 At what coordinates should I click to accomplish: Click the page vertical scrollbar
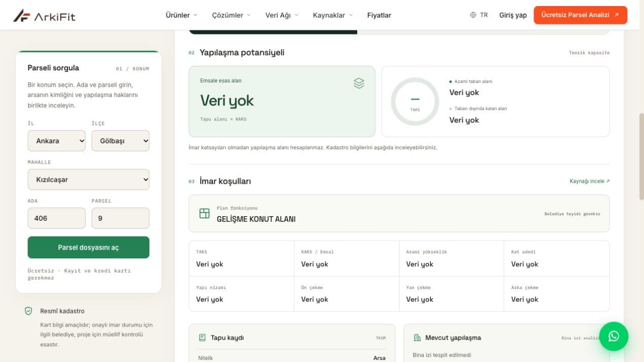(x=641, y=156)
